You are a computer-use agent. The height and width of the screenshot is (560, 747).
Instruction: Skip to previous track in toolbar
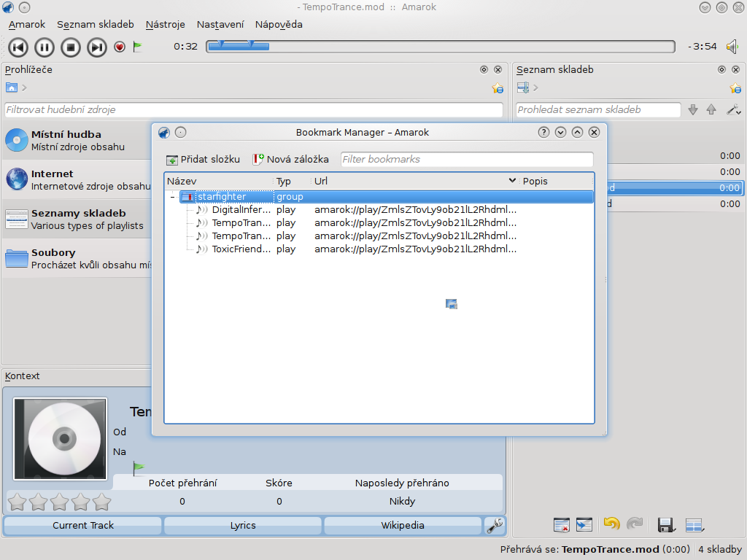18,47
